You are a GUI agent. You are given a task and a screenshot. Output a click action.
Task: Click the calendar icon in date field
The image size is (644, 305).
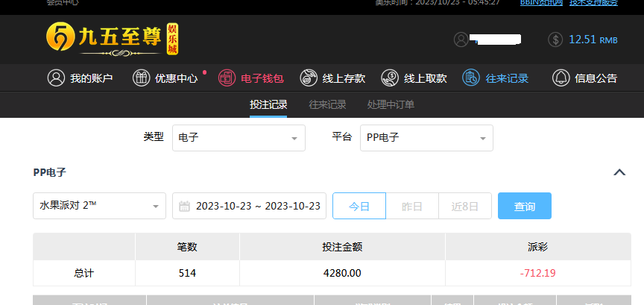(184, 206)
